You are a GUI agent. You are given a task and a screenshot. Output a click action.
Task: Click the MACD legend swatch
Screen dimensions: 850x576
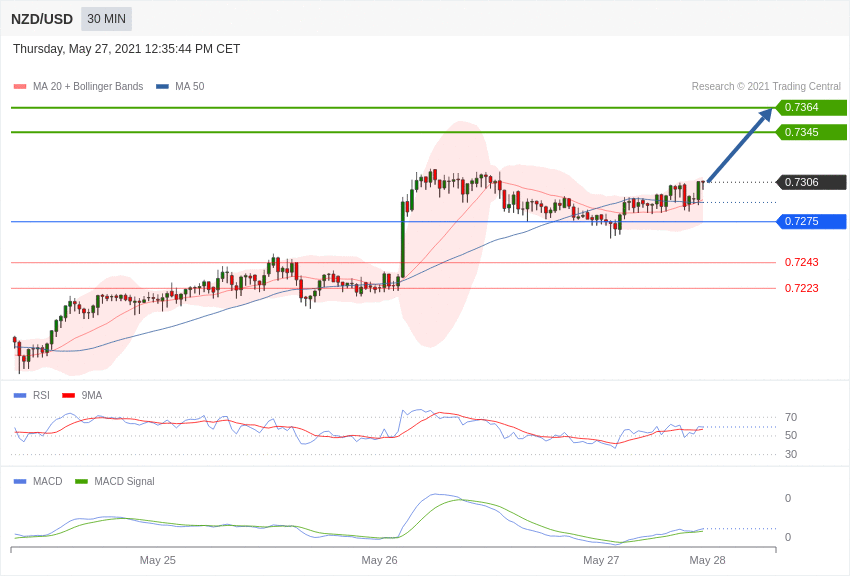coord(20,481)
